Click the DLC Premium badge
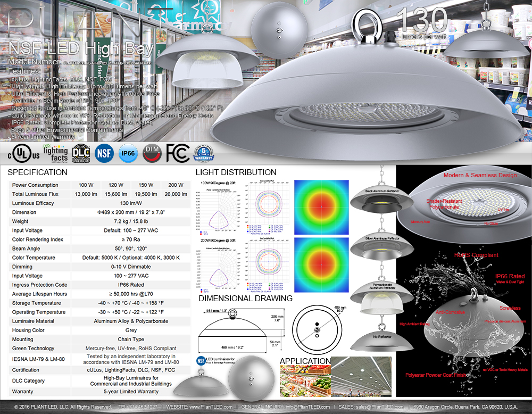532x414 pixels. point(81,154)
